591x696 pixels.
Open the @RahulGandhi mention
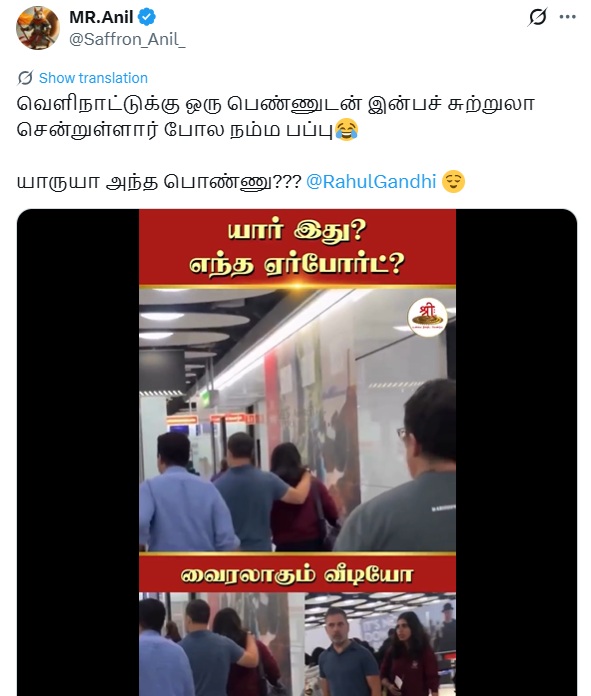371,182
